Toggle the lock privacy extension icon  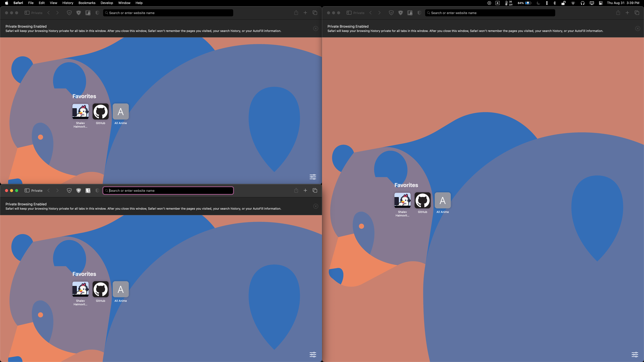pos(88,190)
